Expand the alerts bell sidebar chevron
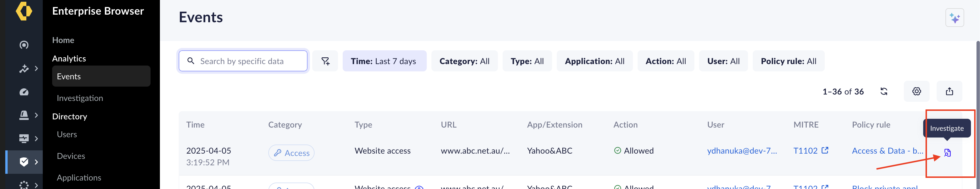 tap(37, 115)
